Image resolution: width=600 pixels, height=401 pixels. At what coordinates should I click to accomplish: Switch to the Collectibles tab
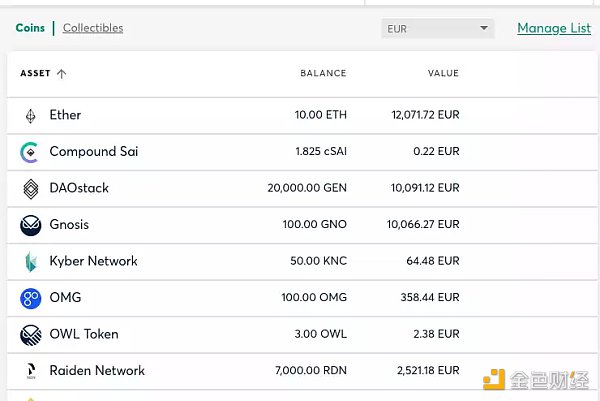click(x=93, y=28)
